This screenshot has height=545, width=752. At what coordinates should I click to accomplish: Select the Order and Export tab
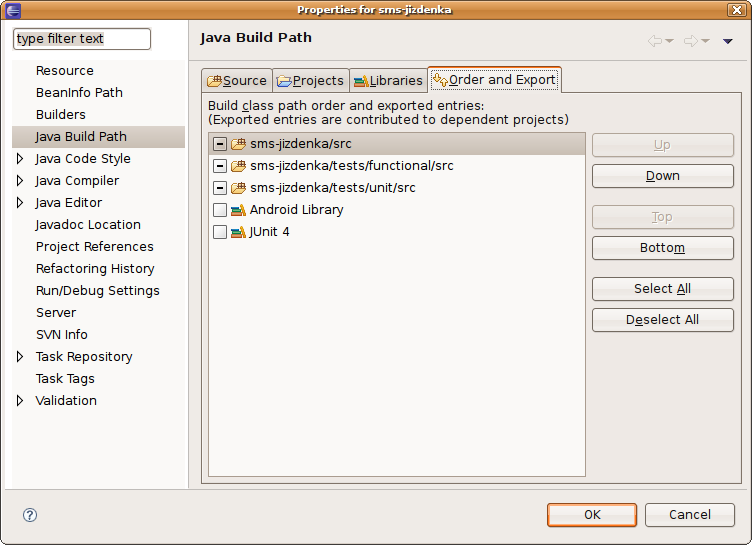pyautogui.click(x=494, y=79)
